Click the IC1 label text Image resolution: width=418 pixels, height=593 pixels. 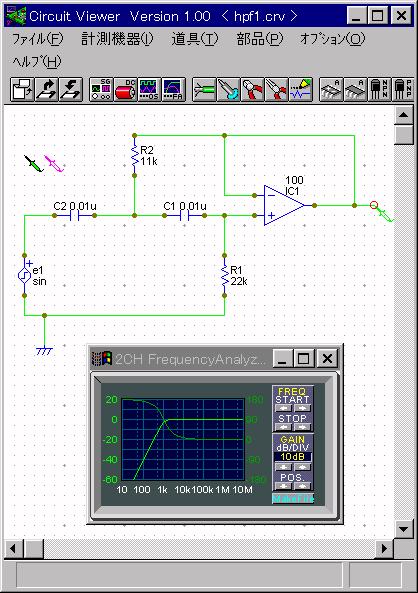pyautogui.click(x=292, y=191)
